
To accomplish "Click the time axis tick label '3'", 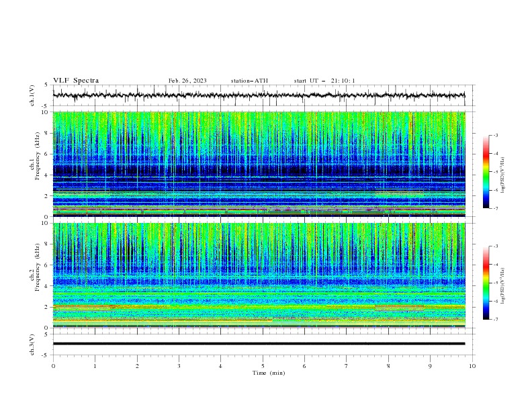I will [x=179, y=366].
